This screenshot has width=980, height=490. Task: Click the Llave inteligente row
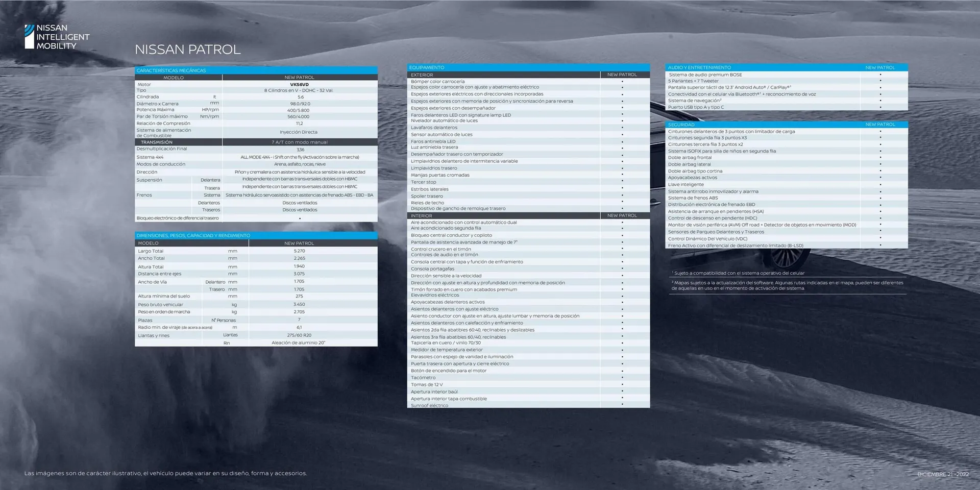pos(686,185)
